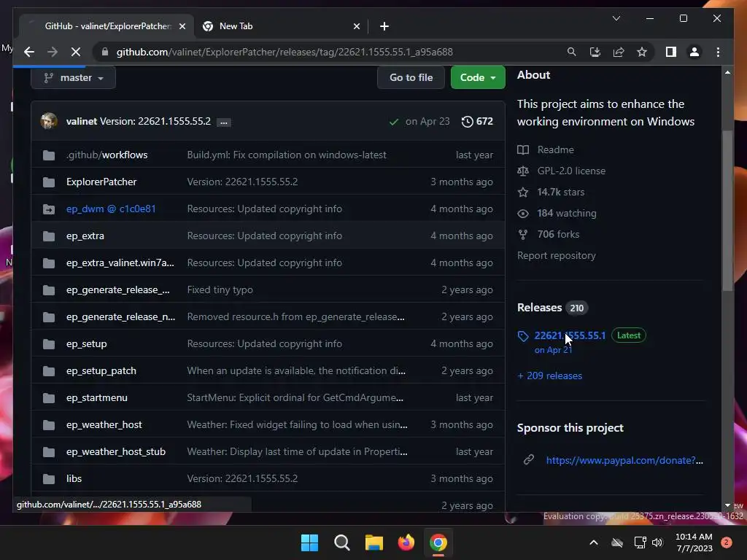
Task: Open Windows taskbar Search
Action: coord(341,542)
